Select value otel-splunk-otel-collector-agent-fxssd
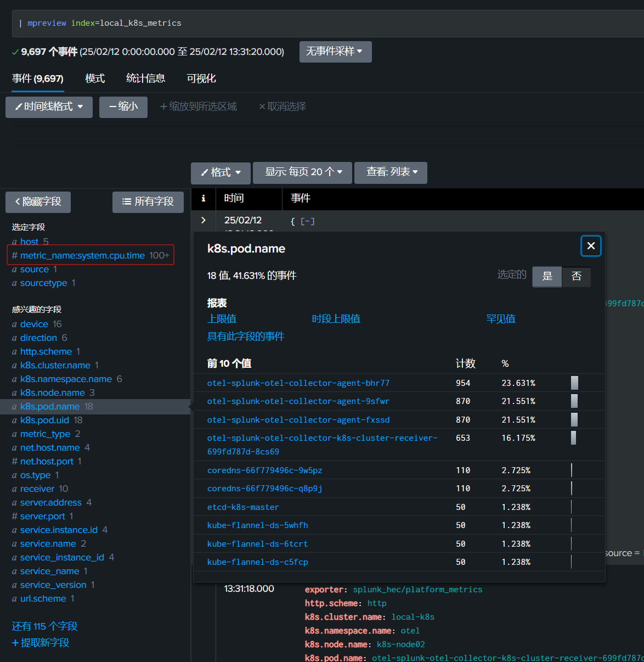This screenshot has width=644, height=662. click(298, 420)
